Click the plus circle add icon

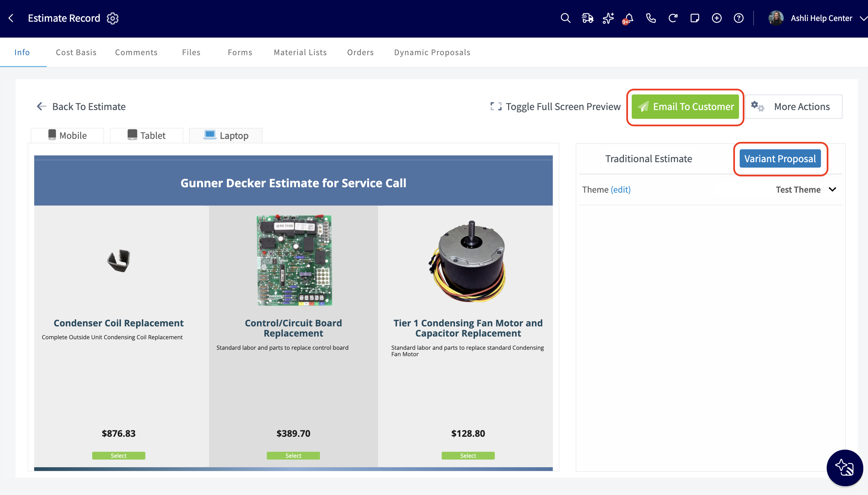tap(716, 18)
